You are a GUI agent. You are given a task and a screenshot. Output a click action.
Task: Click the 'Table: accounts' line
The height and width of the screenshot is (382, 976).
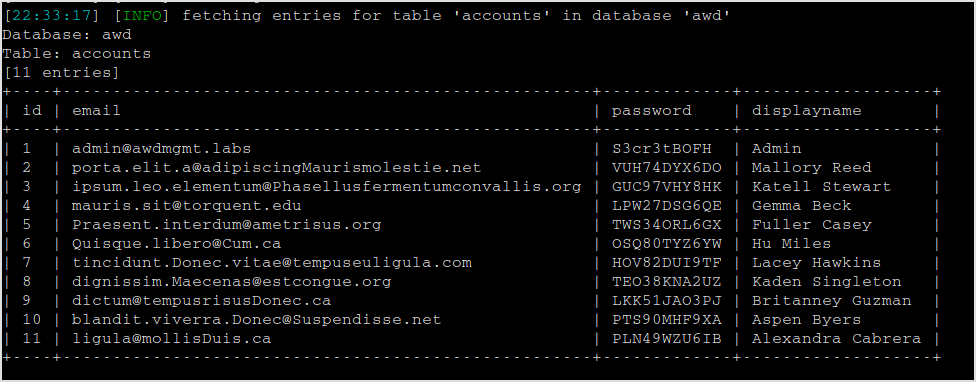[77, 54]
